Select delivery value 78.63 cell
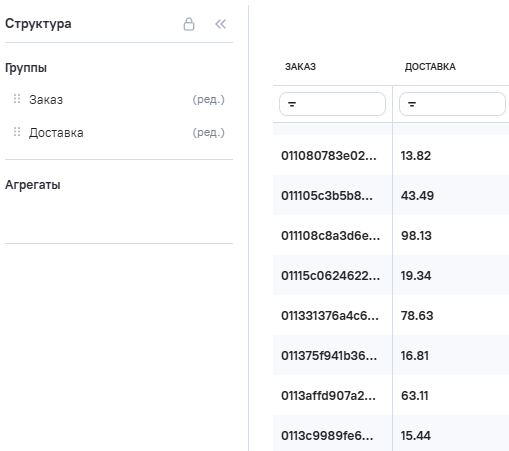509x451 pixels. point(451,316)
